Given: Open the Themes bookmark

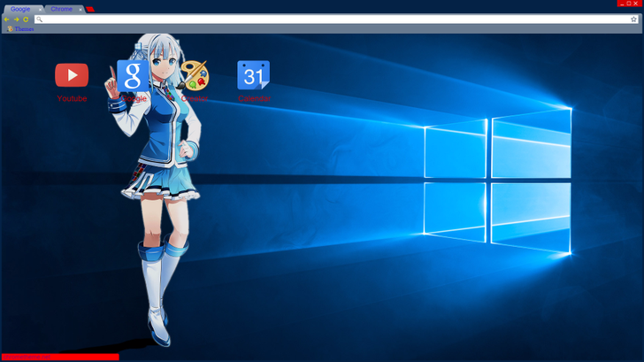Looking at the screenshot, I should 20,28.
